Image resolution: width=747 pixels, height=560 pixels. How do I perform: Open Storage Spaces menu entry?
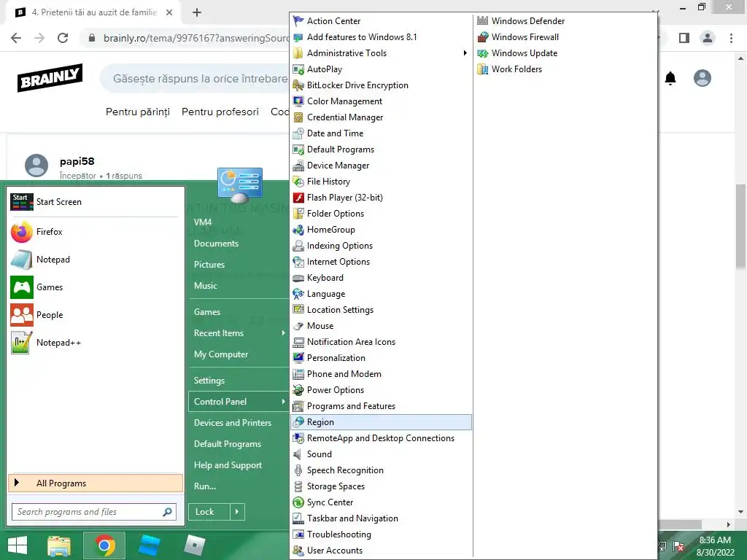click(x=381, y=486)
